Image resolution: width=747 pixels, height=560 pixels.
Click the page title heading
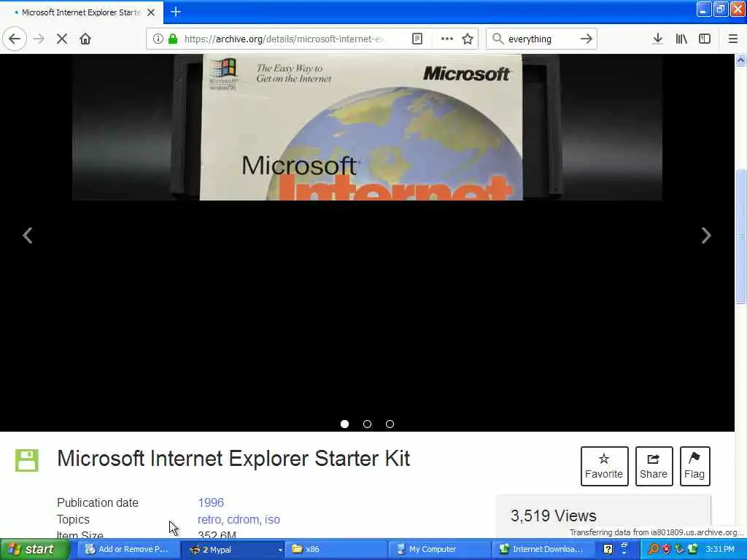pyautogui.click(x=233, y=459)
